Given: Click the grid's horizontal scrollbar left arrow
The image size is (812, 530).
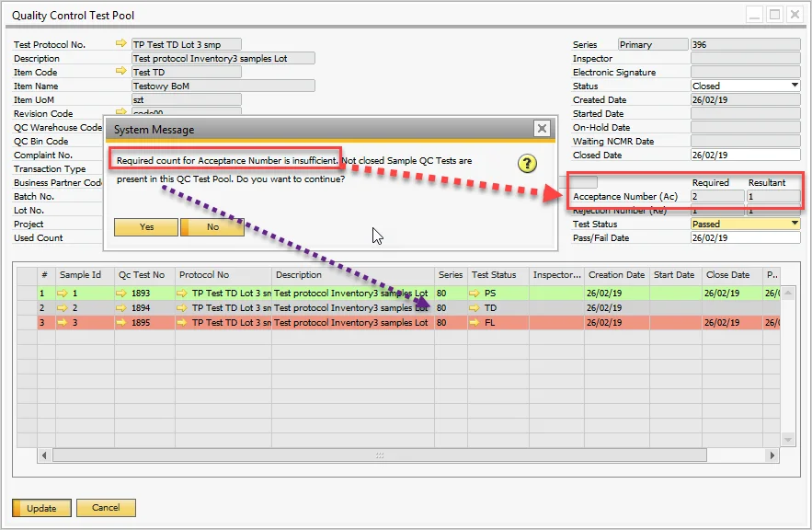Looking at the screenshot, I should (x=44, y=455).
